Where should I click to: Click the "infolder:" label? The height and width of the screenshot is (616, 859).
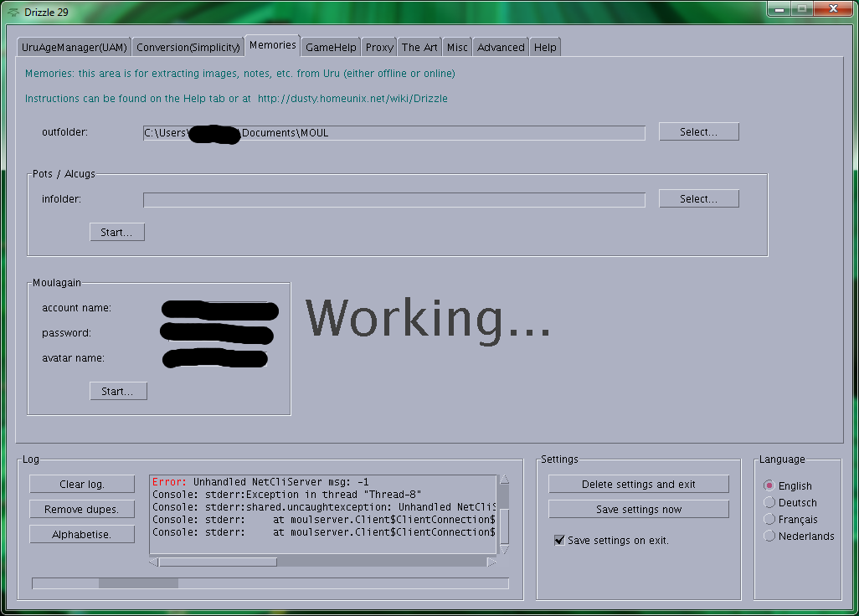(x=61, y=198)
